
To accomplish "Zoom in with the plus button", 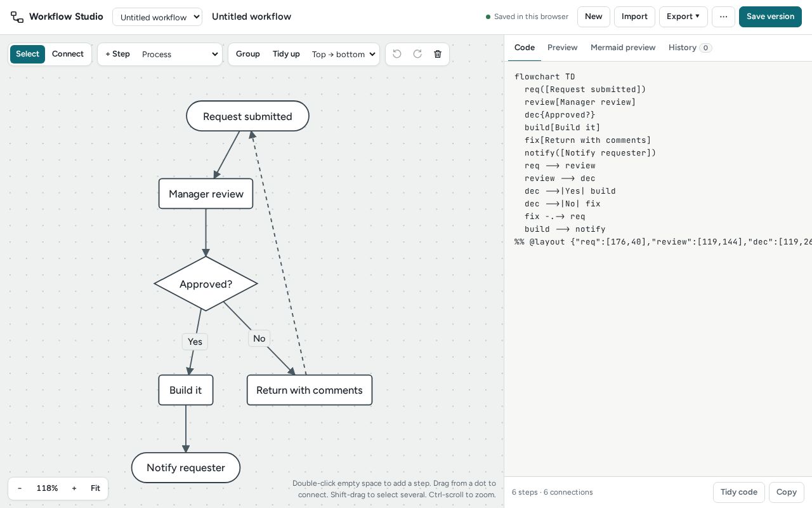I will 74,488.
